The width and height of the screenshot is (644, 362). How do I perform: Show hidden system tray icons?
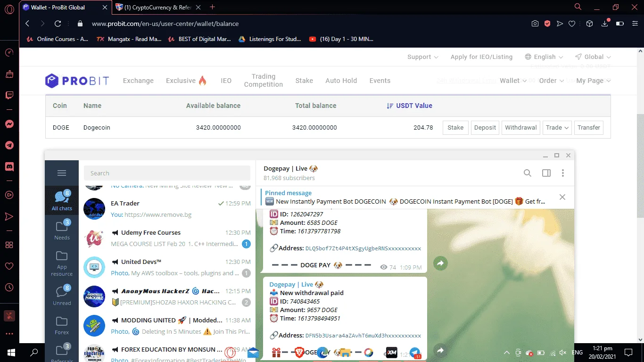507,353
